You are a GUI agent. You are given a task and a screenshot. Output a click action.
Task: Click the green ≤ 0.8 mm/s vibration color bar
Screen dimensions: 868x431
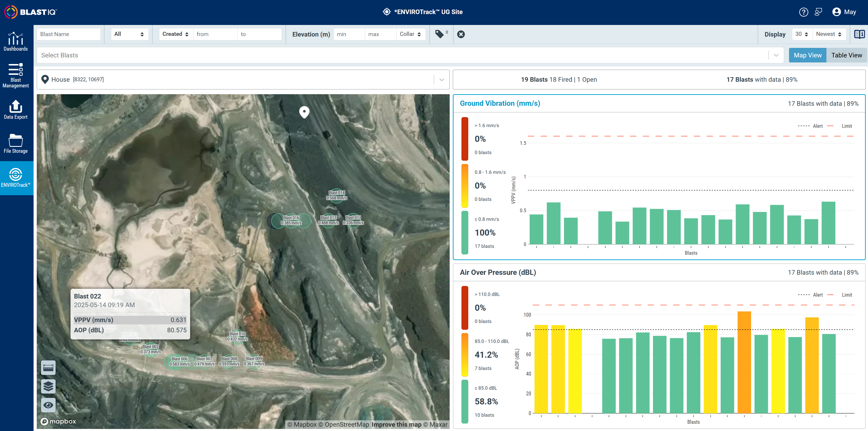465,232
